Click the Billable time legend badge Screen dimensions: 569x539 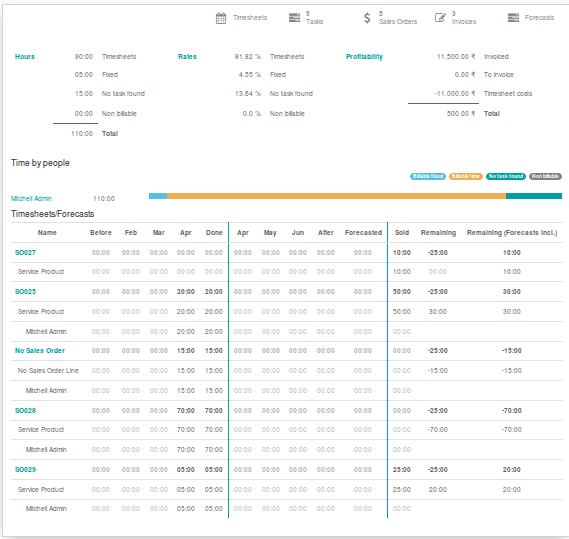pos(466,176)
